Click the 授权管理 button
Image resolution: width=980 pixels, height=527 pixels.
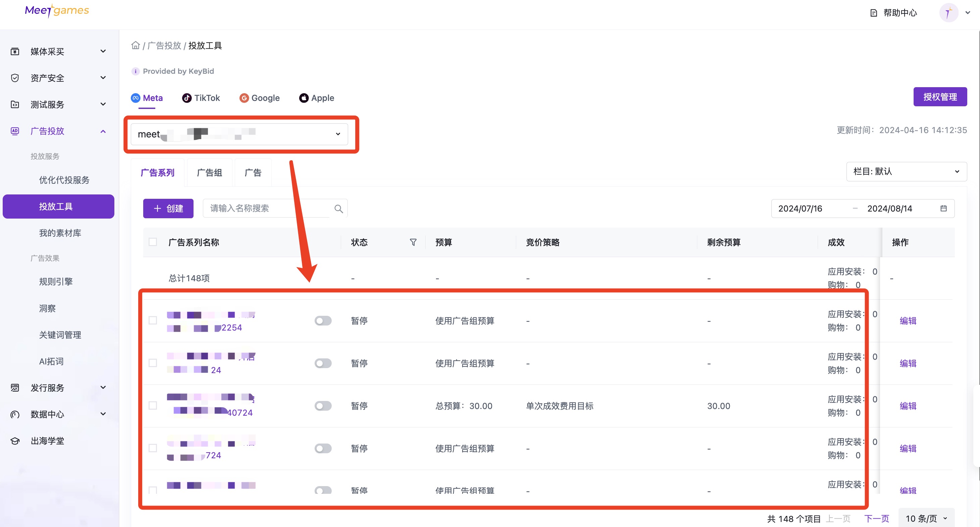click(x=940, y=97)
